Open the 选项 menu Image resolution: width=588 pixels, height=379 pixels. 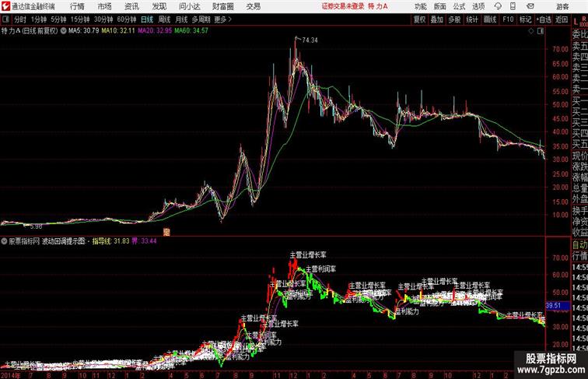click(x=478, y=6)
